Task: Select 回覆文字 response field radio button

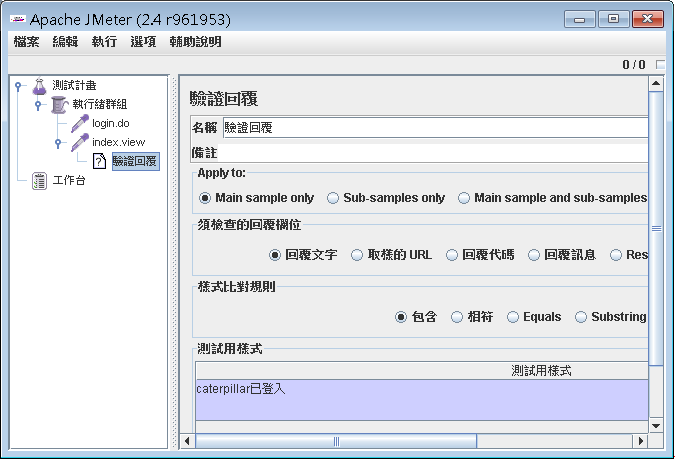Action: (x=275, y=255)
